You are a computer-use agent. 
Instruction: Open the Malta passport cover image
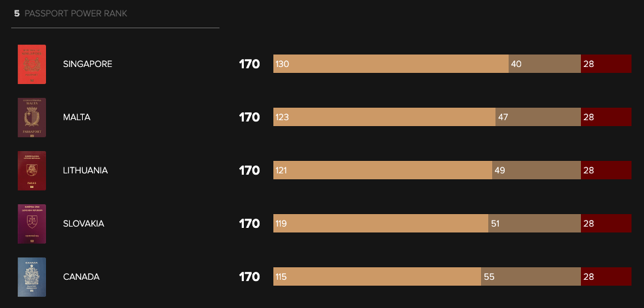[32, 118]
